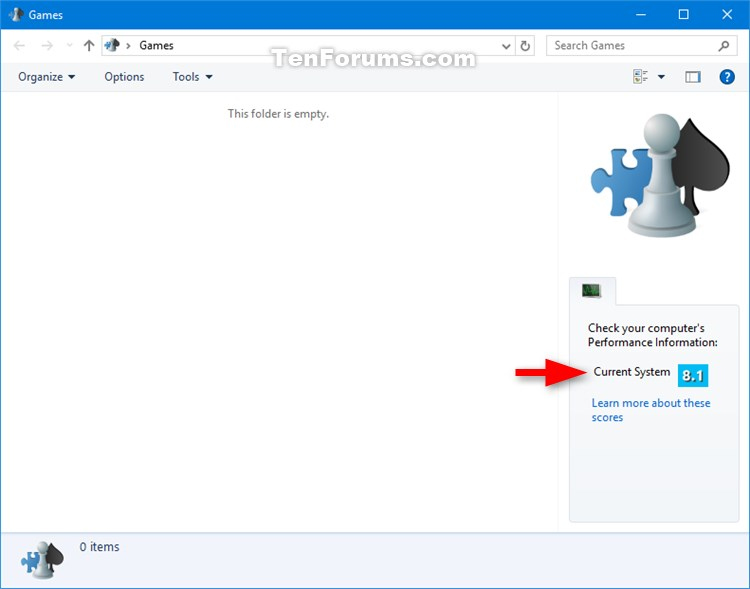Screen dimensions: 750x589
Task: Open Options in the toolbar
Action: point(124,77)
